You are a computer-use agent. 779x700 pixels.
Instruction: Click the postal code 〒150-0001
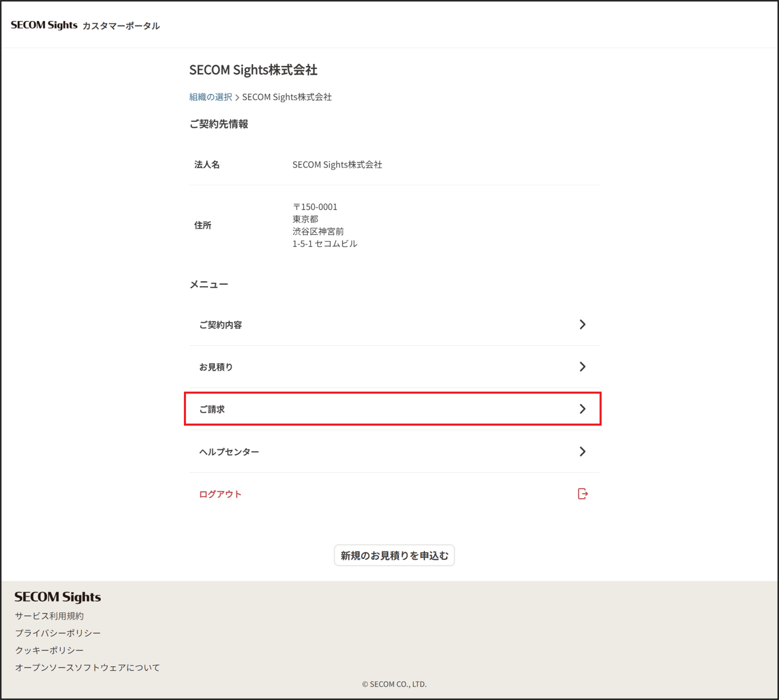point(315,207)
